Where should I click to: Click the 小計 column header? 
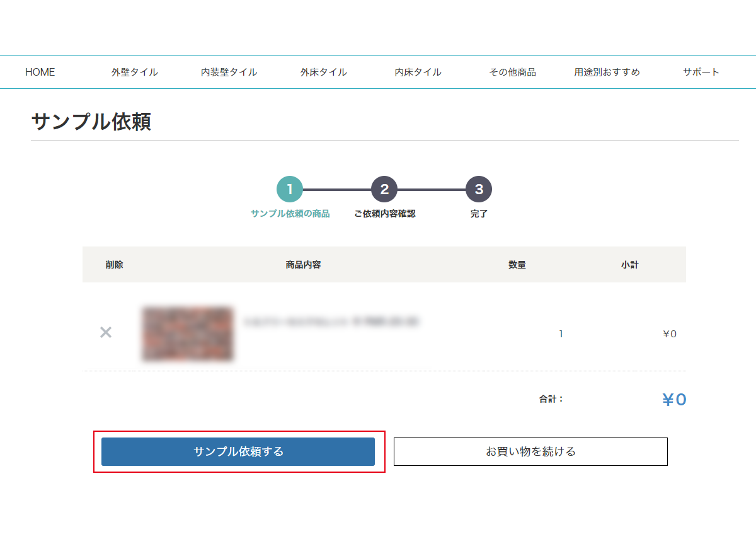629,265
